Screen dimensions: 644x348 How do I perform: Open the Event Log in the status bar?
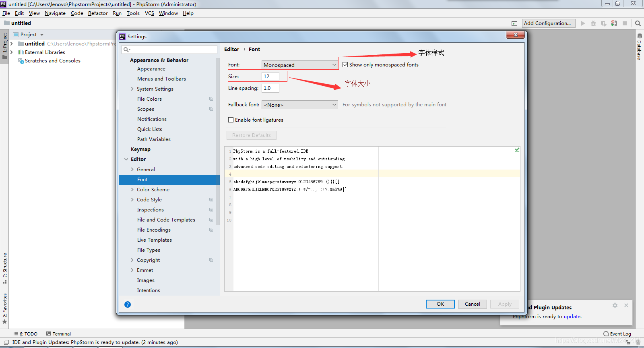tap(617, 333)
